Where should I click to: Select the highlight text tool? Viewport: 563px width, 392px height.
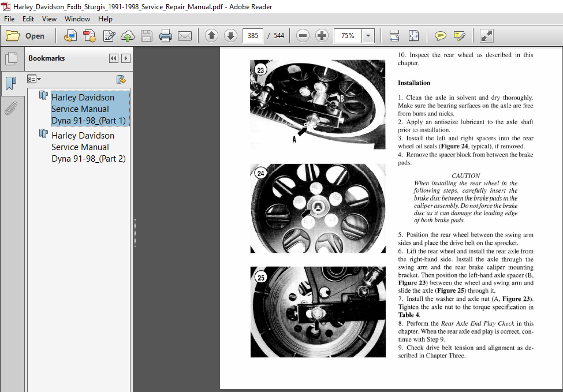pyautogui.click(x=459, y=36)
